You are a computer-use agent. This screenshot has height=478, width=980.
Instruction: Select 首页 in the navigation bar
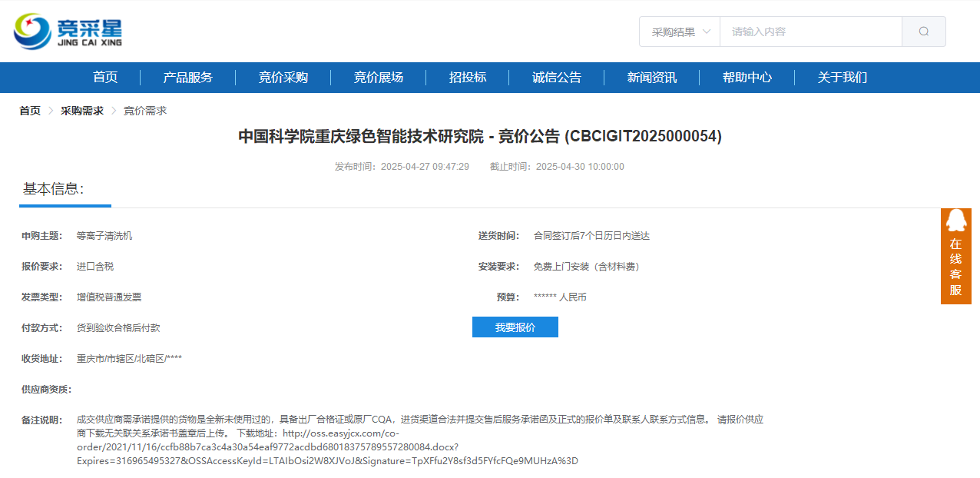pos(104,77)
